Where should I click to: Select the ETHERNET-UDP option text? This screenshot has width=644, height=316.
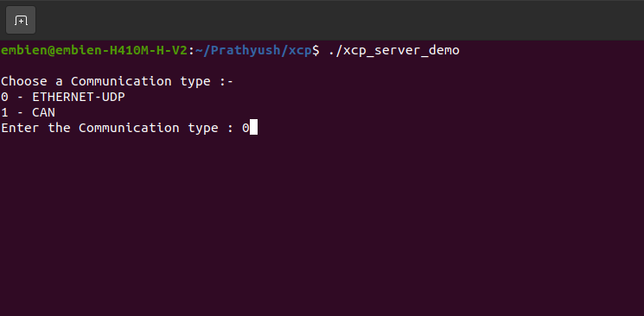click(x=79, y=98)
